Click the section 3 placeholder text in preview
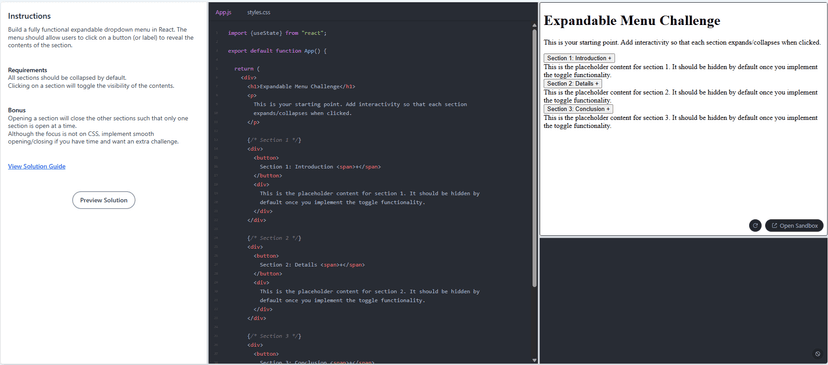828x365 pixels. tap(681, 122)
